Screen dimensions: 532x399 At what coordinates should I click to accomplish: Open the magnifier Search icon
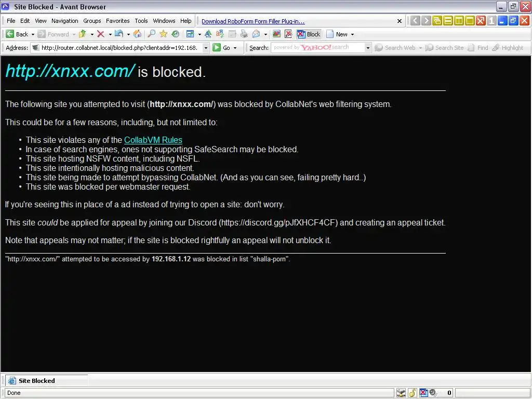pos(151,34)
